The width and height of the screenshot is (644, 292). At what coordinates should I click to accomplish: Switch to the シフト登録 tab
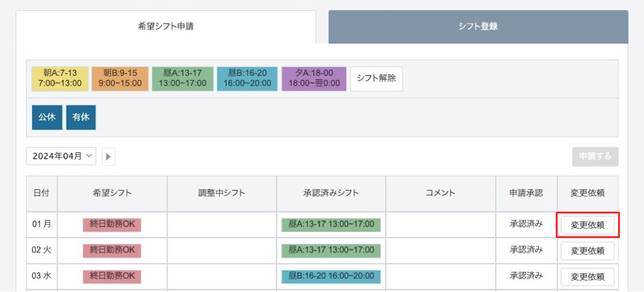coord(478,27)
